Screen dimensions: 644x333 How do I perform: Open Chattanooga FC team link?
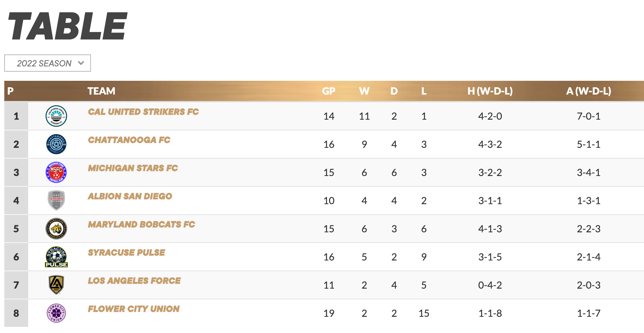click(x=129, y=140)
